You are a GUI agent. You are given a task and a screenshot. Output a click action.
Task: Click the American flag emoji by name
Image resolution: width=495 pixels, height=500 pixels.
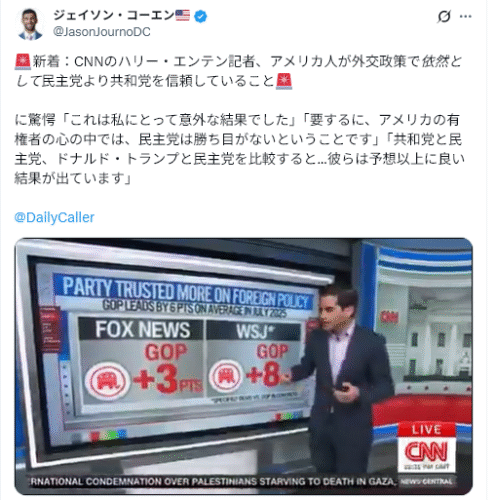click(x=182, y=15)
